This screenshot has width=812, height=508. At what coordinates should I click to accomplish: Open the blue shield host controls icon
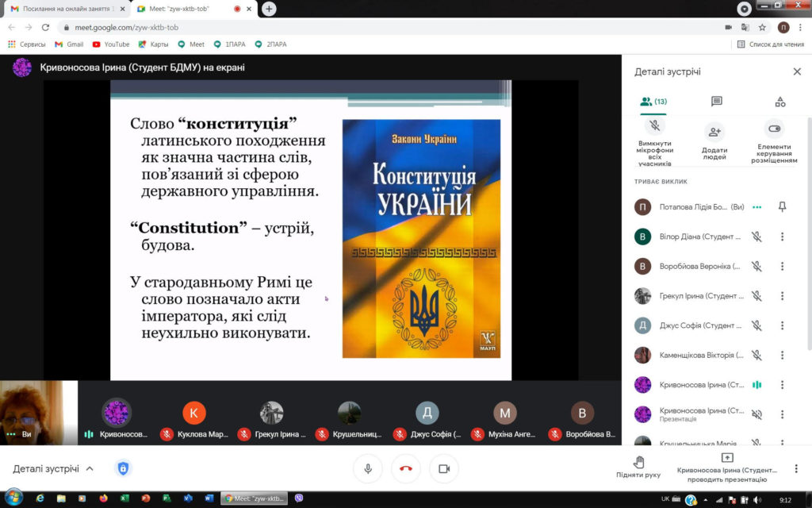(123, 468)
